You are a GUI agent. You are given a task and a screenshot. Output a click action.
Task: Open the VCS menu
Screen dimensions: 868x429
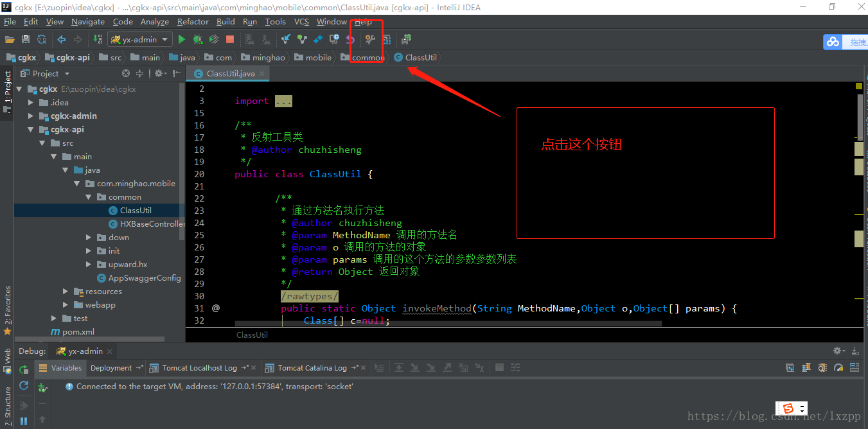301,22
